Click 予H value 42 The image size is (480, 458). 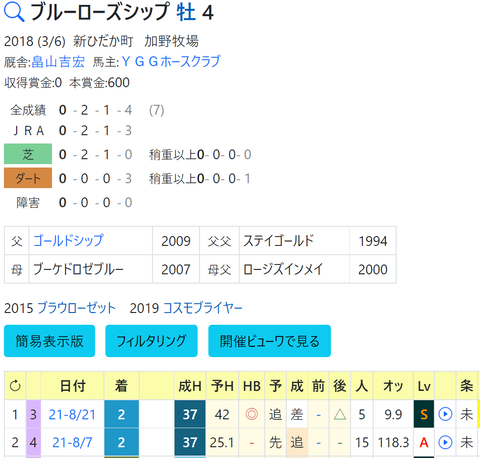click(x=222, y=414)
